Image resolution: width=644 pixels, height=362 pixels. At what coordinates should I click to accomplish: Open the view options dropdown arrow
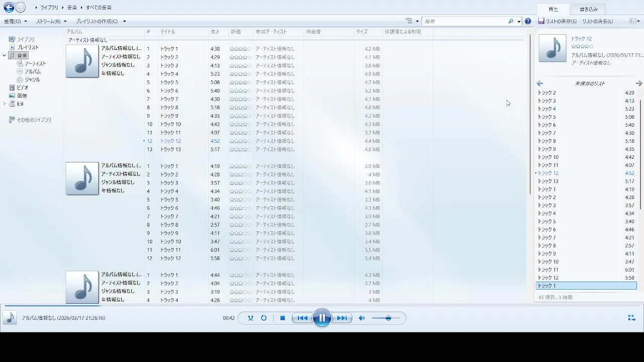417,22
